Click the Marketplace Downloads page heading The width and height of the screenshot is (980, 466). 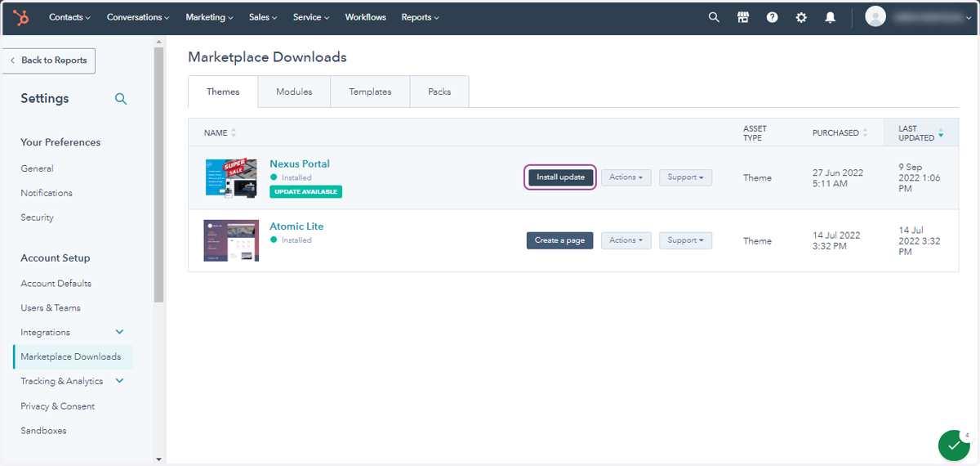click(267, 57)
